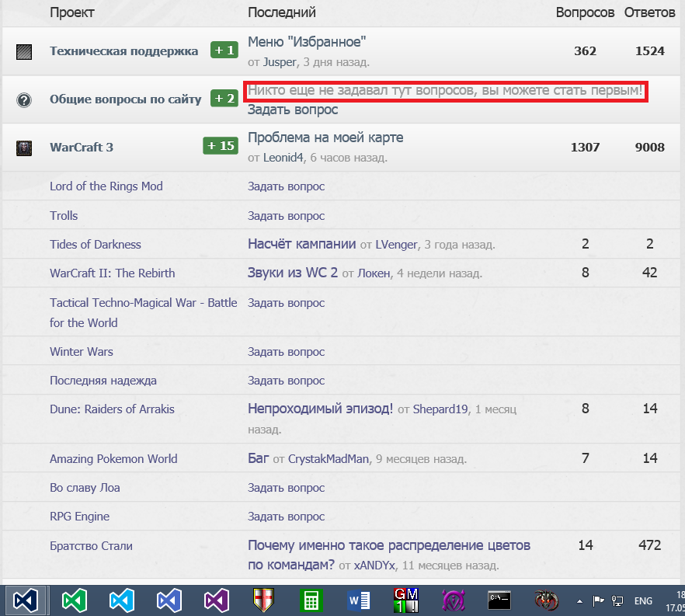Click Задать вопрос under Общие вопросы

tap(293, 110)
